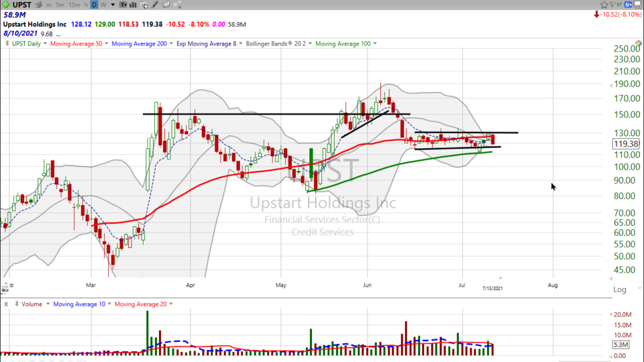Viewport: 644px width, 362px height.
Task: Click the Jun label on time axis
Action: [367, 285]
